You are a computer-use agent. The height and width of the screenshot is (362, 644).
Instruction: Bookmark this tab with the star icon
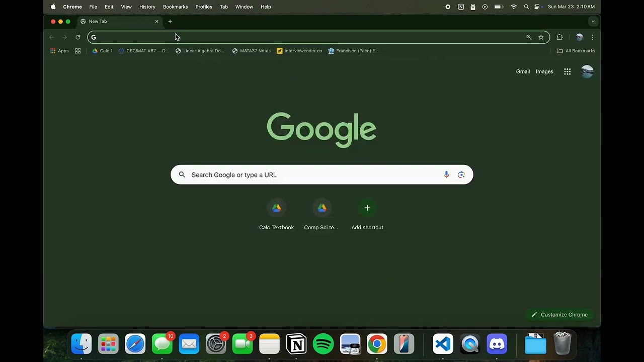point(541,37)
